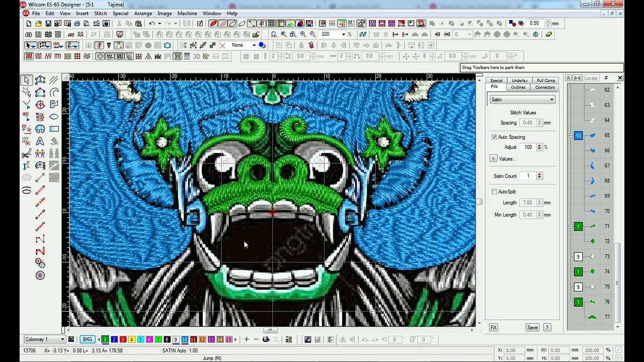Click the plus add color icon after palette
Viewport: 644px width, 362px height.
pos(247,339)
